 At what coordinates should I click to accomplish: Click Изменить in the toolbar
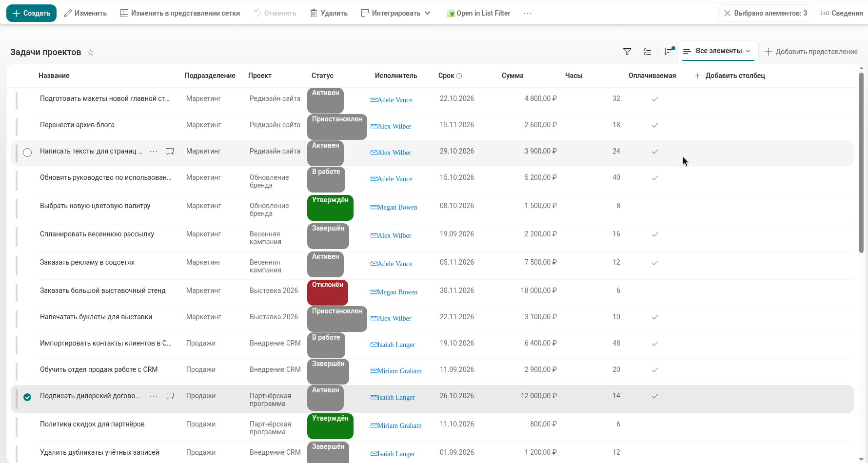pyautogui.click(x=86, y=13)
